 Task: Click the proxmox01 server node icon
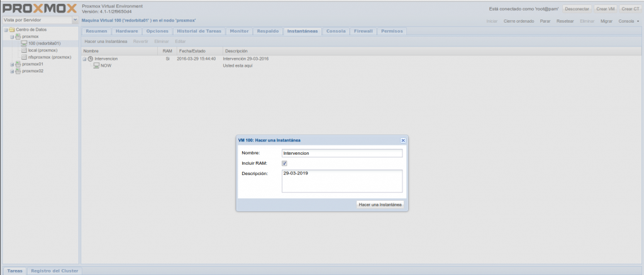(x=18, y=64)
